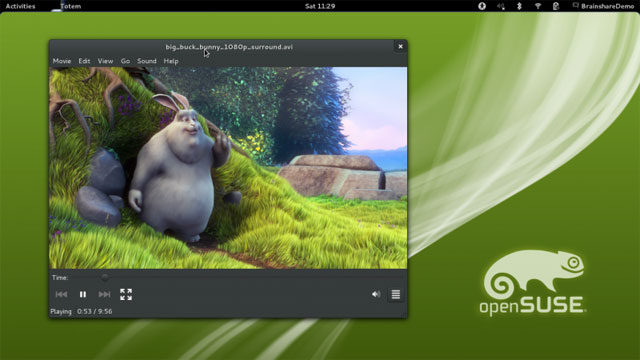
Task: Open the Go menu
Action: click(125, 61)
